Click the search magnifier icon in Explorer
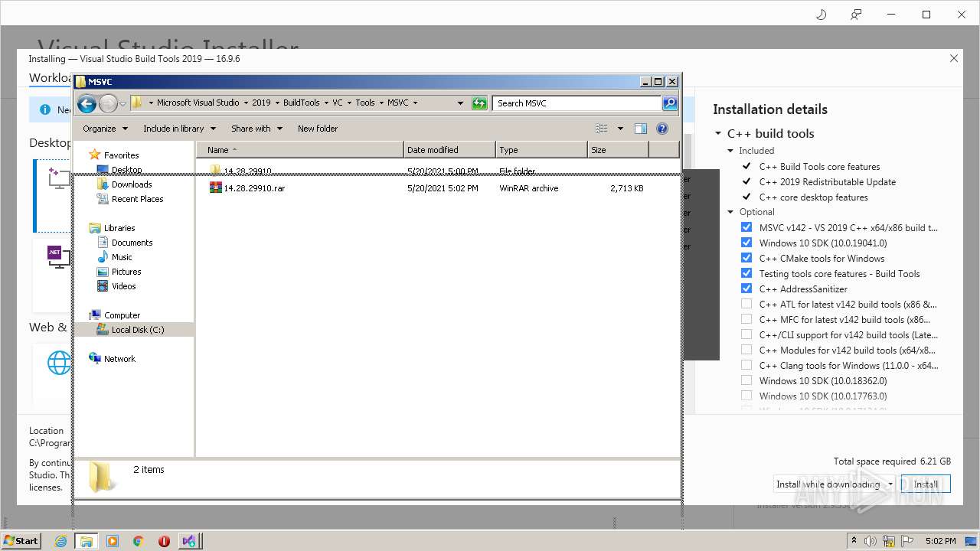Screen dimensions: 980x551 coord(670,103)
